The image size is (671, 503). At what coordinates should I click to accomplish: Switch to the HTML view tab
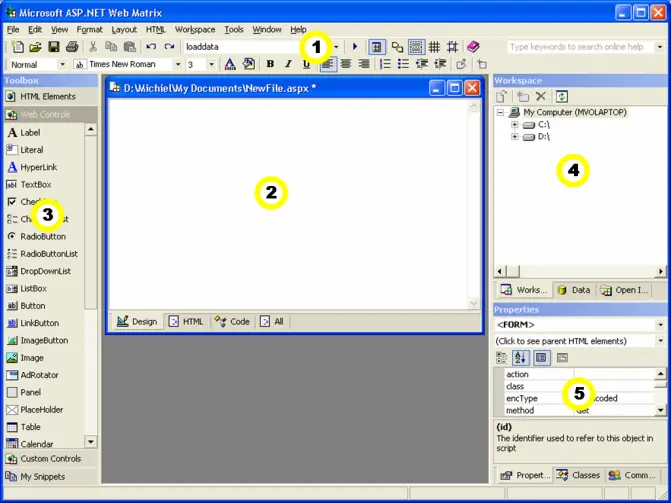coord(186,321)
